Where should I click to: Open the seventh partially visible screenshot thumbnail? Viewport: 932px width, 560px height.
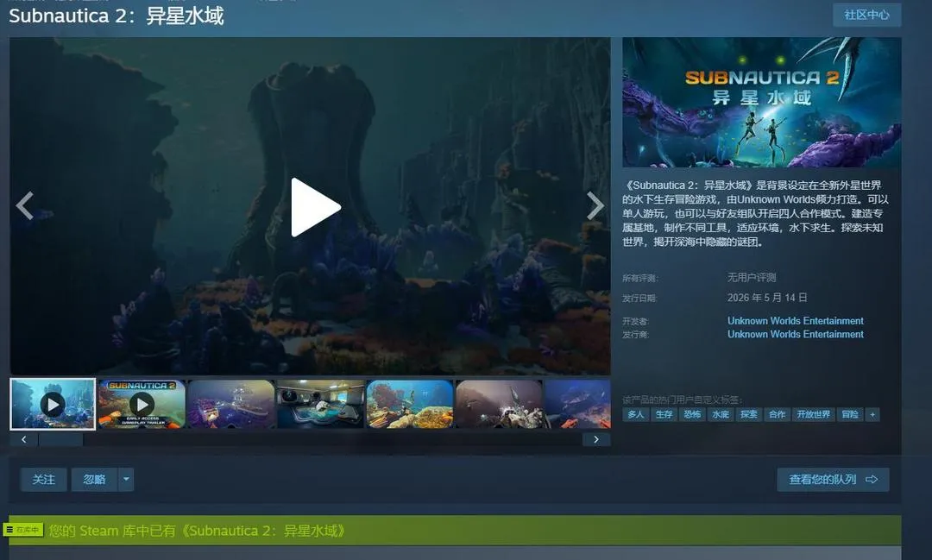click(577, 404)
